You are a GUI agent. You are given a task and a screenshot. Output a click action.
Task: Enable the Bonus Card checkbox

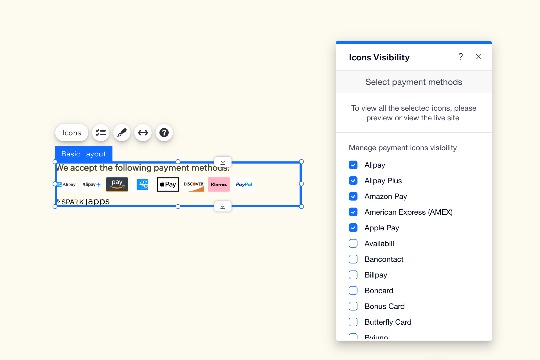(x=353, y=306)
